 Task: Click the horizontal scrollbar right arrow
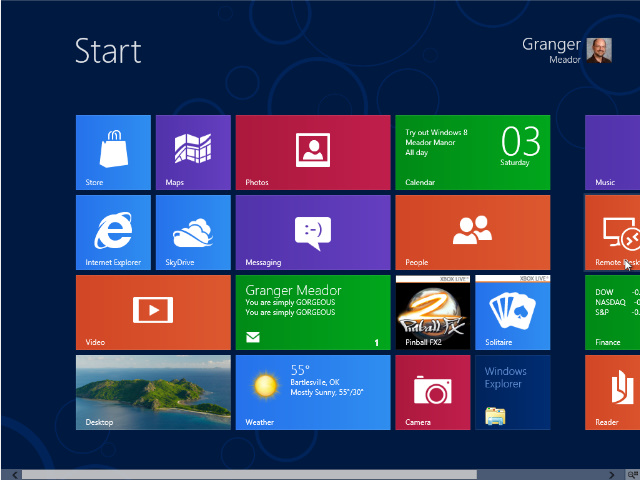[x=615, y=474]
